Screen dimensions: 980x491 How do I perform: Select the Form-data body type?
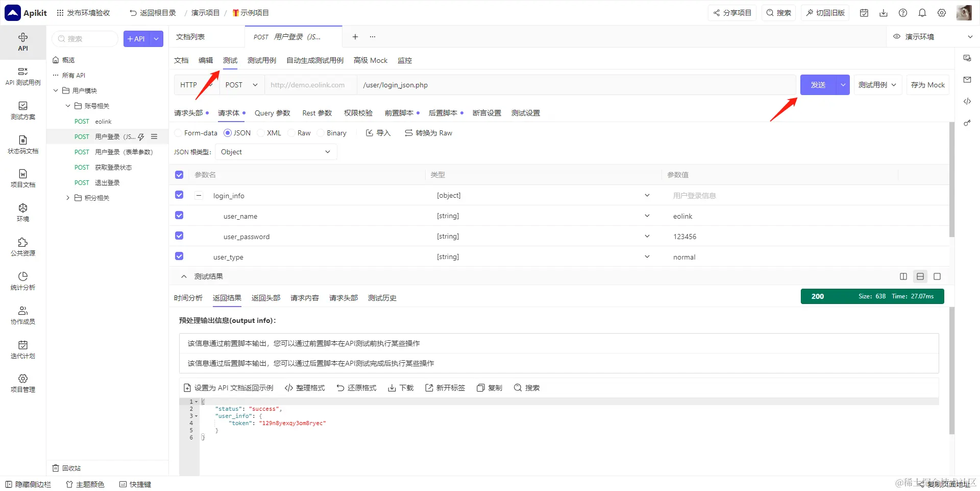point(195,133)
